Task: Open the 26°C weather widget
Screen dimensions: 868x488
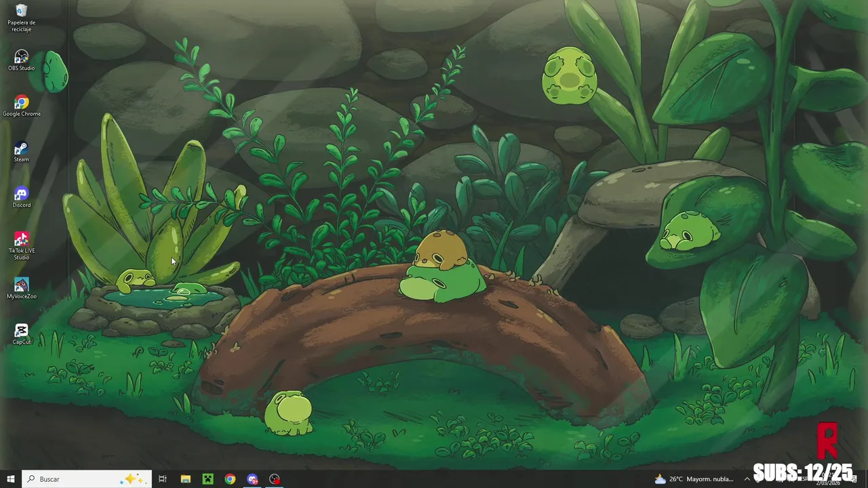Action: click(694, 479)
